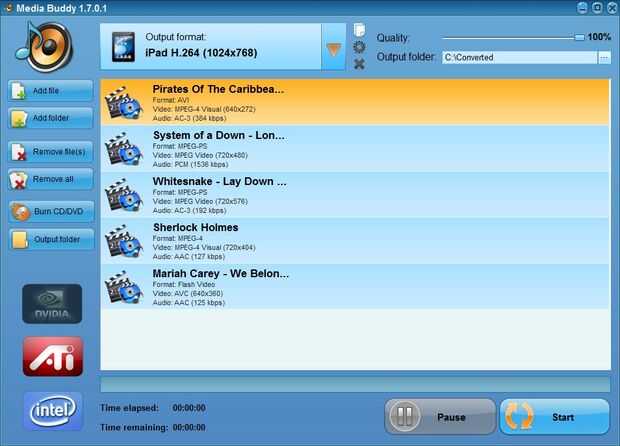The image size is (620, 446).
Task: Click the Remove all button
Action: (x=51, y=179)
